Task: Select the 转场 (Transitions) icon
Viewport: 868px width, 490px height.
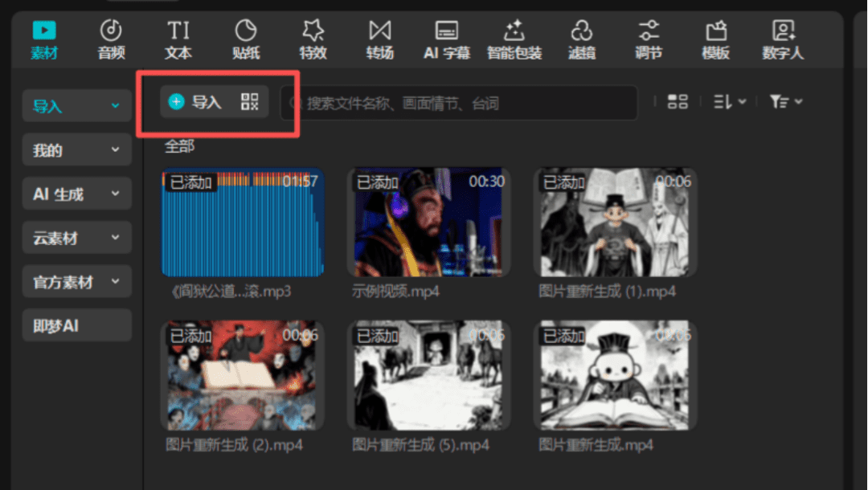Action: 379,32
